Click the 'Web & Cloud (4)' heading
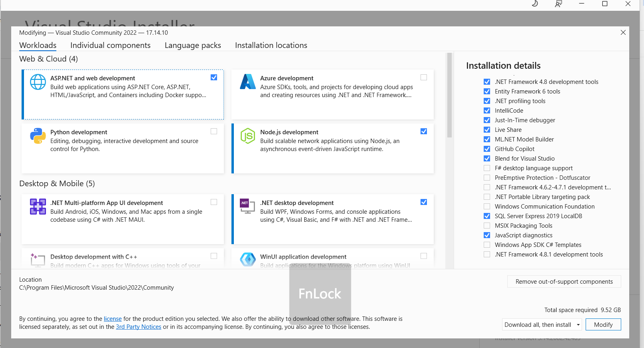Image resolution: width=644 pixels, height=348 pixels. tap(48, 59)
